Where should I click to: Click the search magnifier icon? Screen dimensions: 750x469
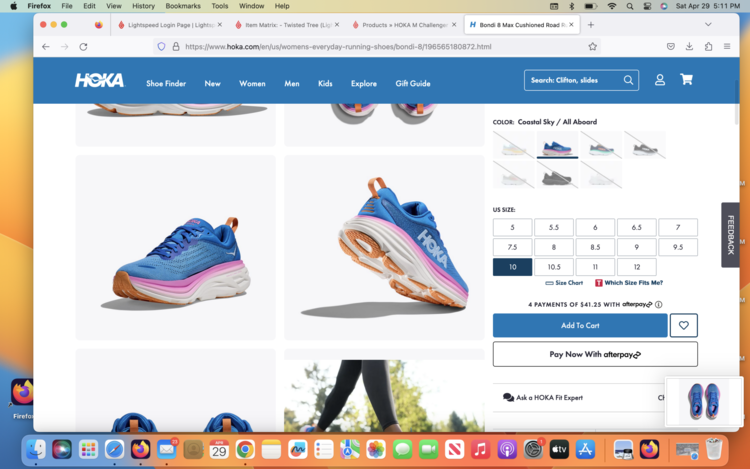click(628, 80)
